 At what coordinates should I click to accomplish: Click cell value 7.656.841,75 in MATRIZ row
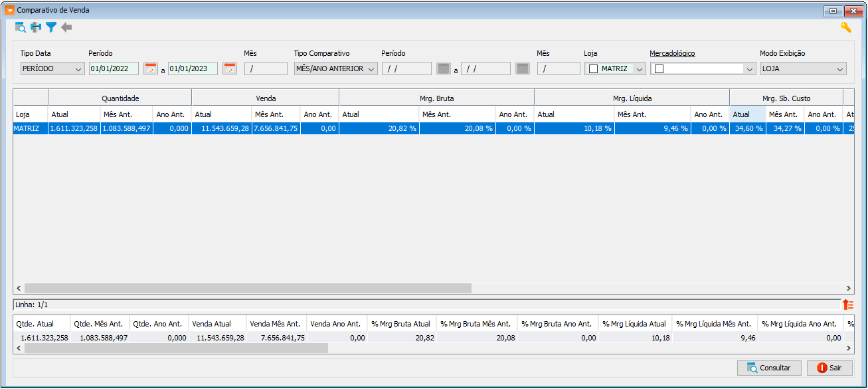coord(276,128)
